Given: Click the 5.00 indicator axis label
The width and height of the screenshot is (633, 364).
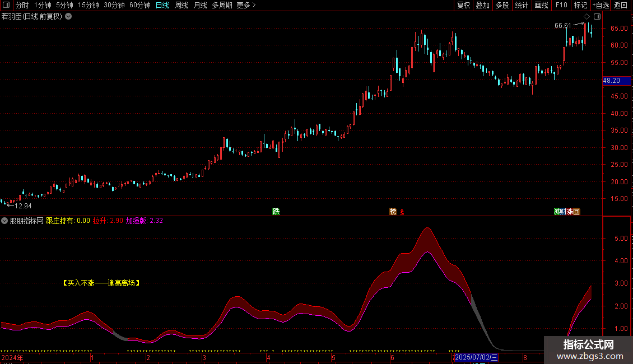Looking at the screenshot, I should 621,238.
